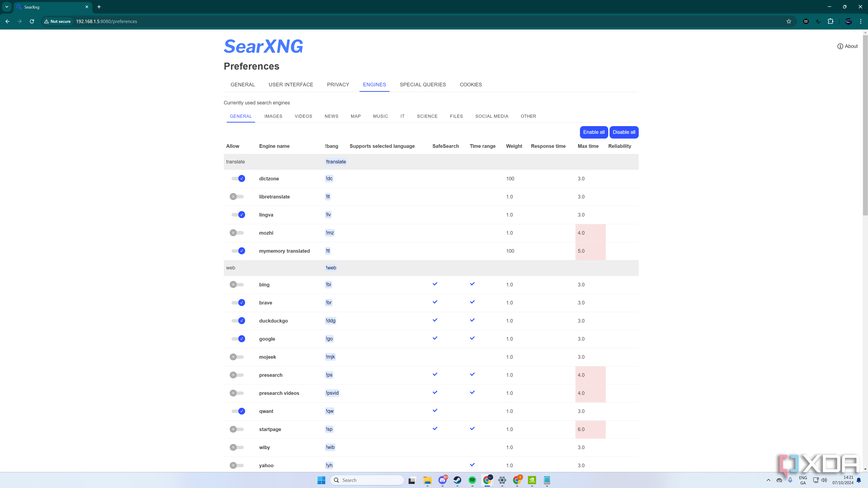Open the browser extensions puzzle icon
The image size is (868, 488).
pos(830,21)
